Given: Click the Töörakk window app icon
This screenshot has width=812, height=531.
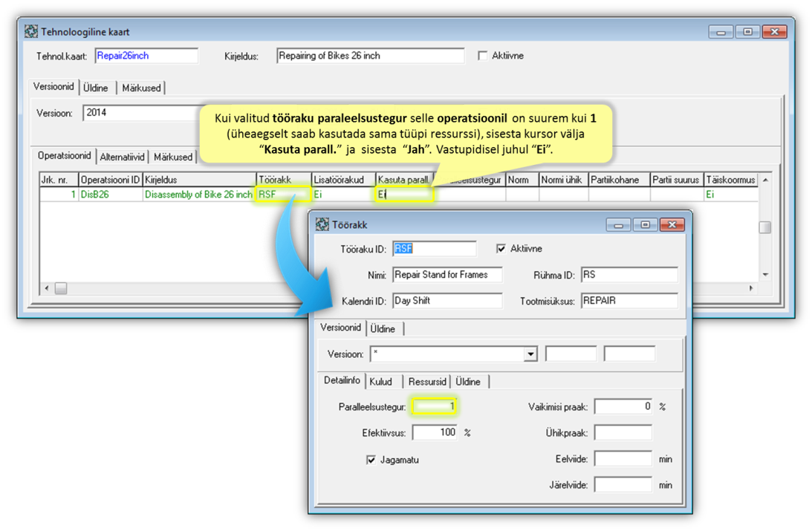Looking at the screenshot, I should click(322, 224).
